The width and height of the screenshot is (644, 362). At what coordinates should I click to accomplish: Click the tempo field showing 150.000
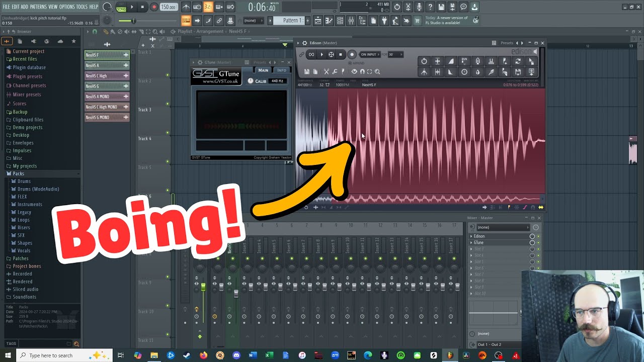[x=169, y=7]
